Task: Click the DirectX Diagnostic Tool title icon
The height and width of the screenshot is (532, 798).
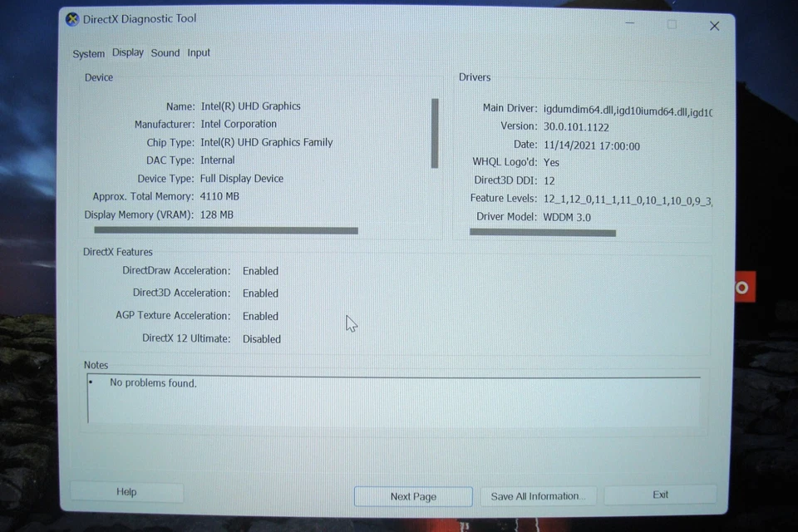Action: click(72, 19)
